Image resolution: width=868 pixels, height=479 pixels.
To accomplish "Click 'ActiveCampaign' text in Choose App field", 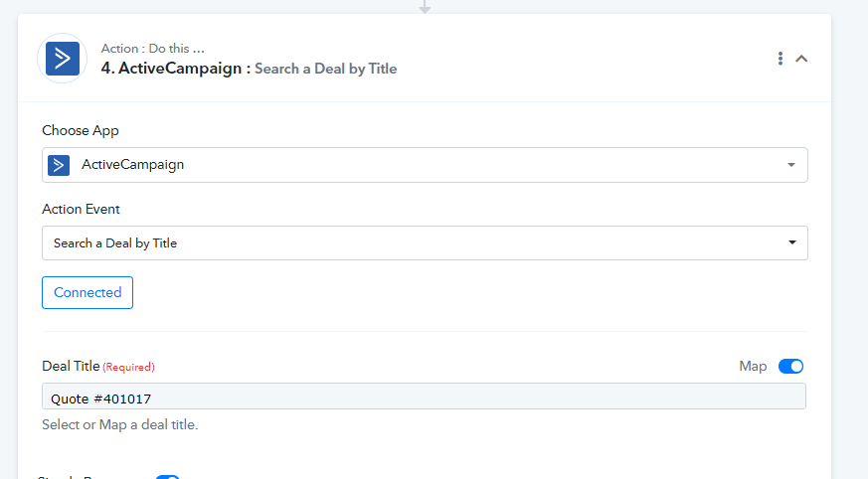I will [x=132, y=165].
